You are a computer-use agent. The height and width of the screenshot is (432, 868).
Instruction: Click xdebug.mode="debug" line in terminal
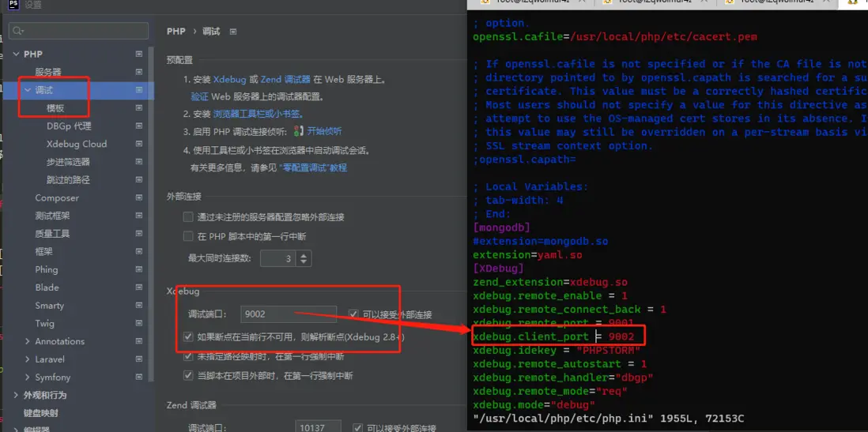pyautogui.click(x=534, y=405)
